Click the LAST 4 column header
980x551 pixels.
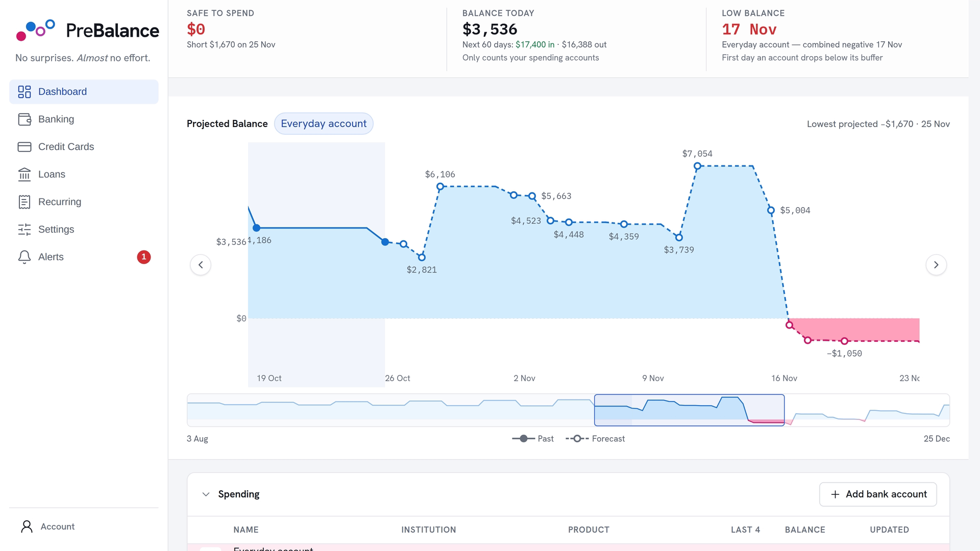[x=745, y=530]
